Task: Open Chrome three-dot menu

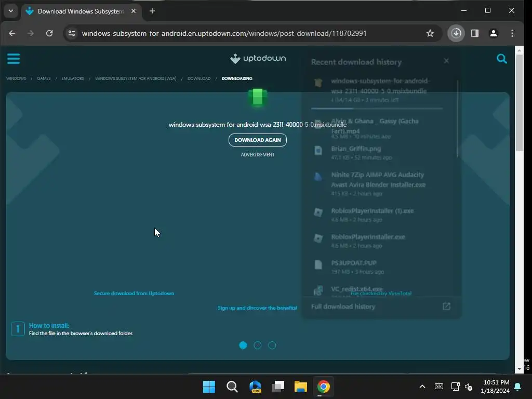Action: pyautogui.click(x=512, y=33)
